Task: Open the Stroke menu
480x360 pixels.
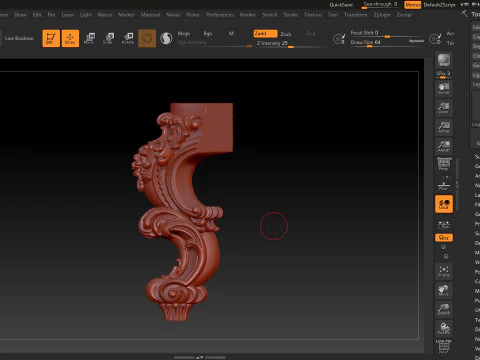Action: click(x=291, y=15)
